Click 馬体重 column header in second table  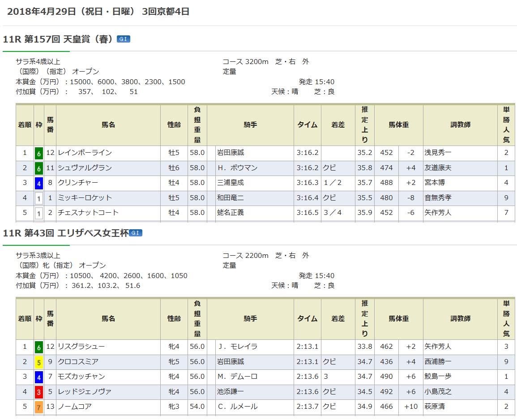[x=398, y=319]
